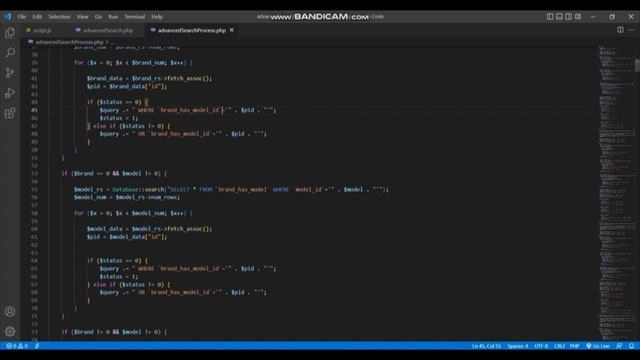Open the Help menu
Image resolution: width=640 pixels, height=360 pixels.
[x=157, y=17]
